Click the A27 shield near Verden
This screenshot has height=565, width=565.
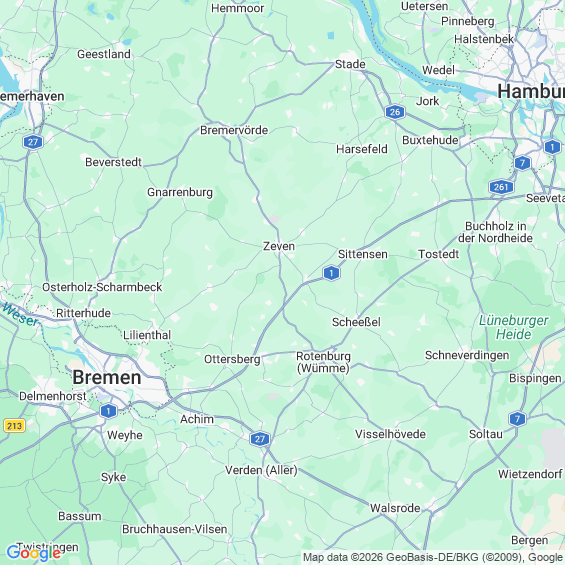[x=260, y=439]
